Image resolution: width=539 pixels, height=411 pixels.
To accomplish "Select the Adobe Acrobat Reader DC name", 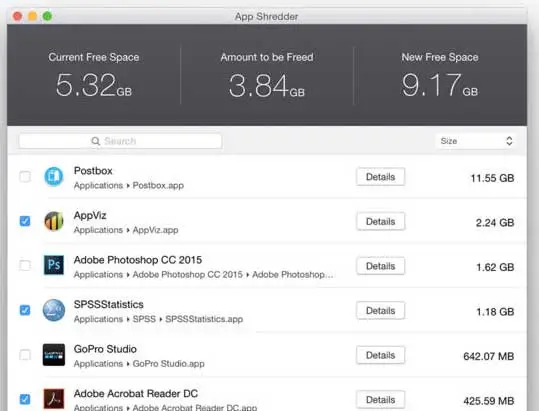I will tap(136, 393).
